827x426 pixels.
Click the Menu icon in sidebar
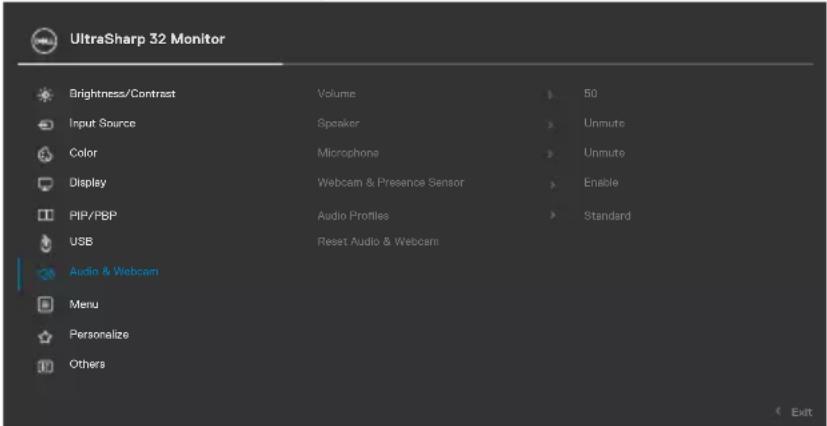point(45,304)
